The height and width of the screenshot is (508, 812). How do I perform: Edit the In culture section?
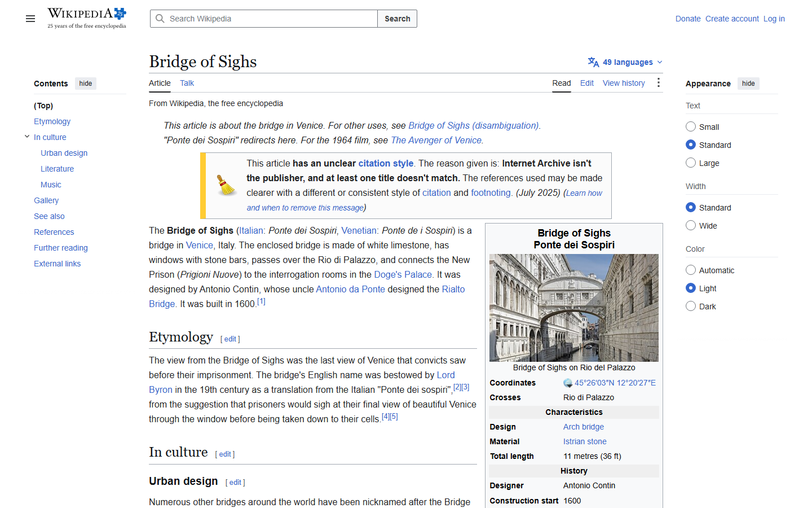[225, 454]
